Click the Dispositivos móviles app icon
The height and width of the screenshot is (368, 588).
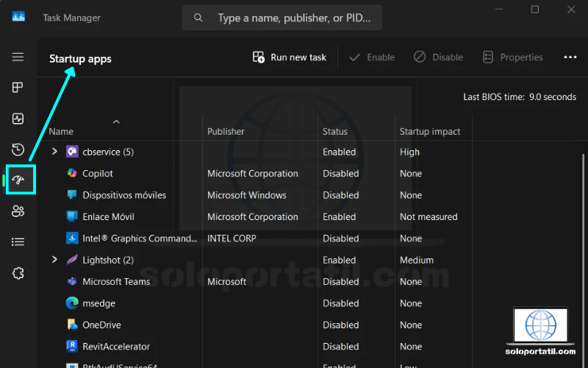[72, 195]
